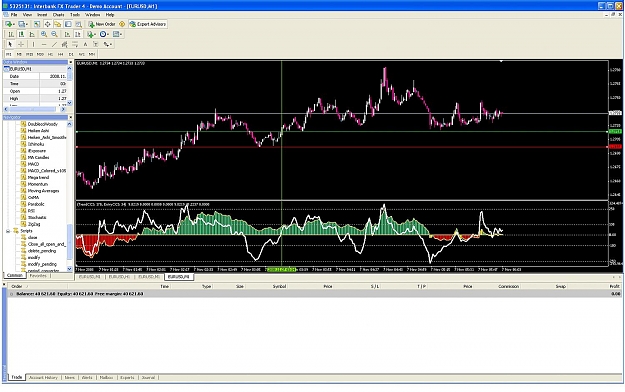This screenshot has width=625, height=392.
Task: Collapse the Scripts tree node
Action: (x=8, y=231)
